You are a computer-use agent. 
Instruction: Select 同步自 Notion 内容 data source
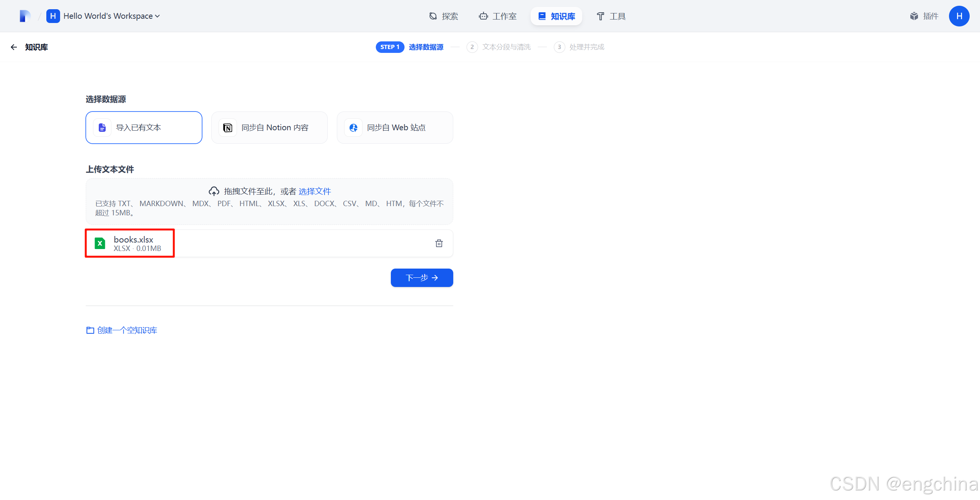pyautogui.click(x=269, y=128)
